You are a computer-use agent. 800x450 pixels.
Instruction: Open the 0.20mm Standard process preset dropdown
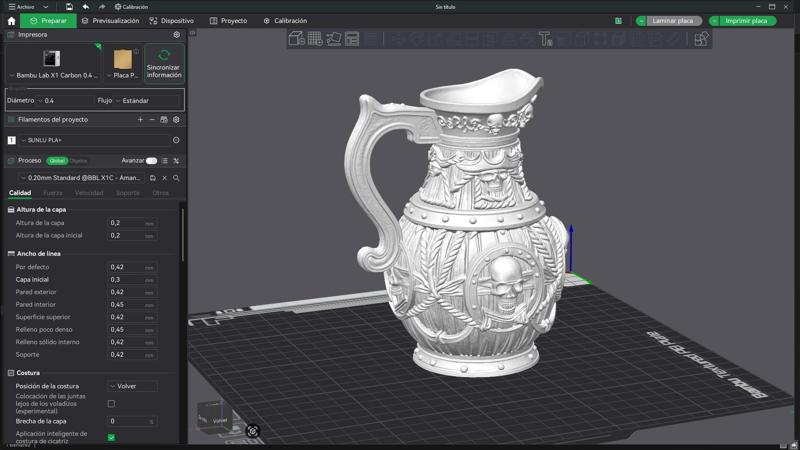point(82,178)
